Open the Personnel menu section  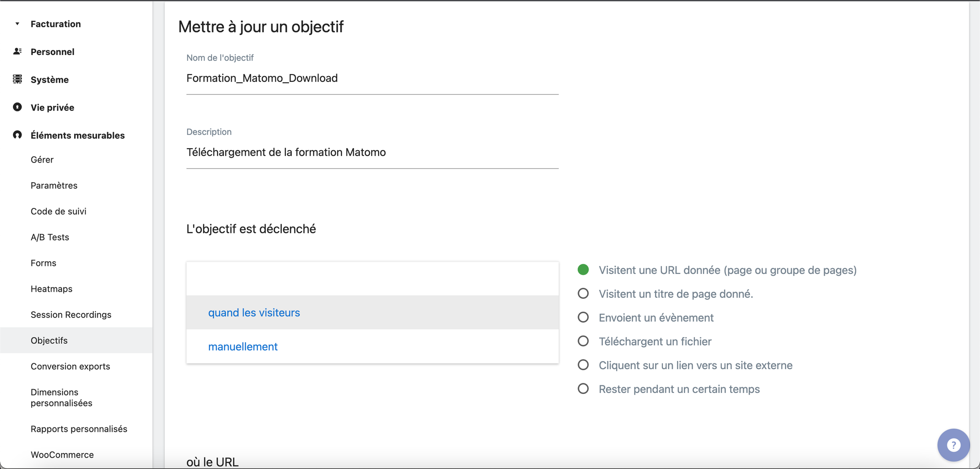pos(53,52)
